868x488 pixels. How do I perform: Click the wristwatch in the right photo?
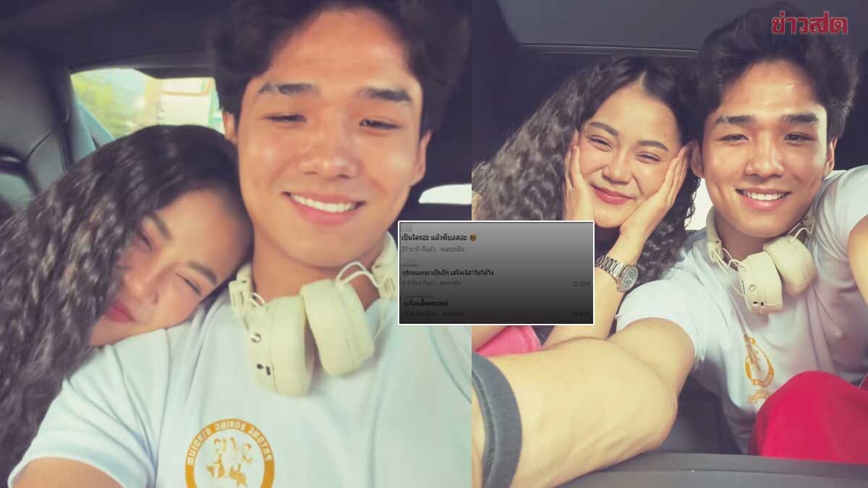(617, 273)
